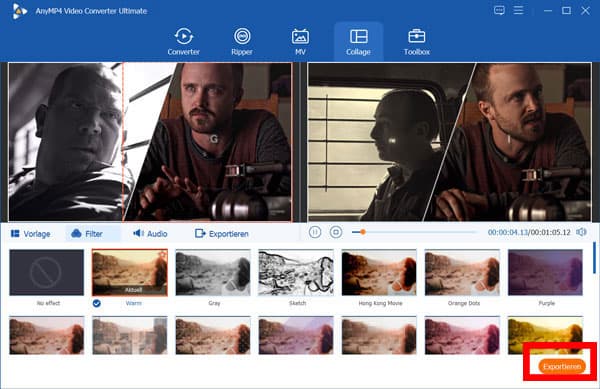Select the Purple filter thumbnail

pyautogui.click(x=545, y=272)
